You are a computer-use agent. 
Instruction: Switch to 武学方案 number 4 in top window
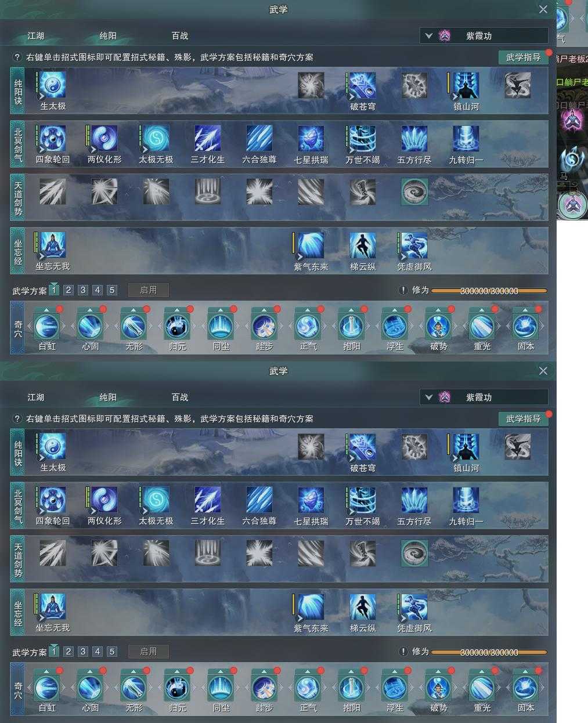pos(98,290)
